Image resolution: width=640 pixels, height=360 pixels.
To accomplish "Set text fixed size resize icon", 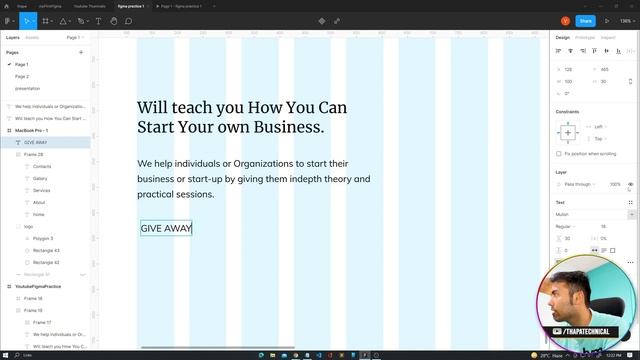I will 613,250.
